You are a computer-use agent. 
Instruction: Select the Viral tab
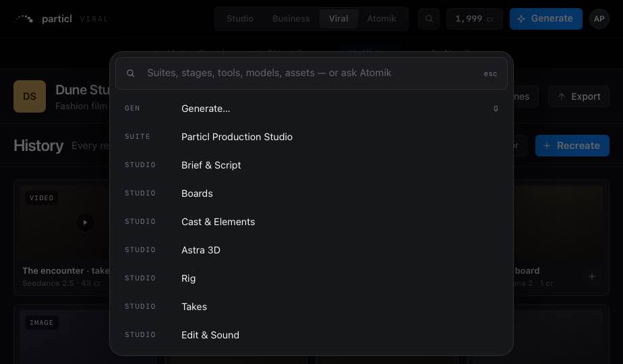pyautogui.click(x=338, y=19)
